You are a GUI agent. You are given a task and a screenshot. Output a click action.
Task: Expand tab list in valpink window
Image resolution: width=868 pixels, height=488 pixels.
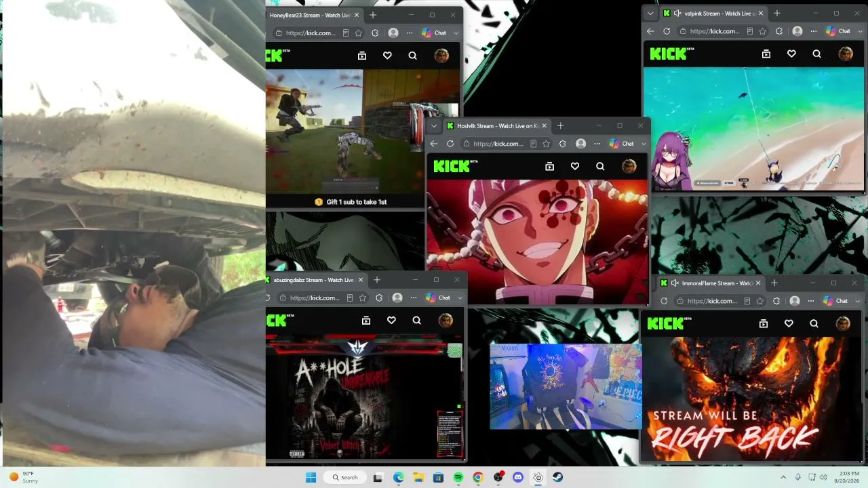click(651, 14)
